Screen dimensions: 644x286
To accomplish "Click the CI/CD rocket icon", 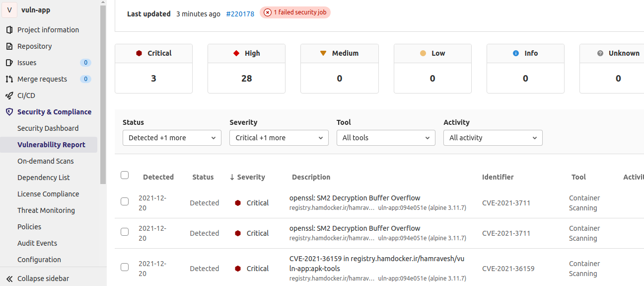I will [x=9, y=95].
